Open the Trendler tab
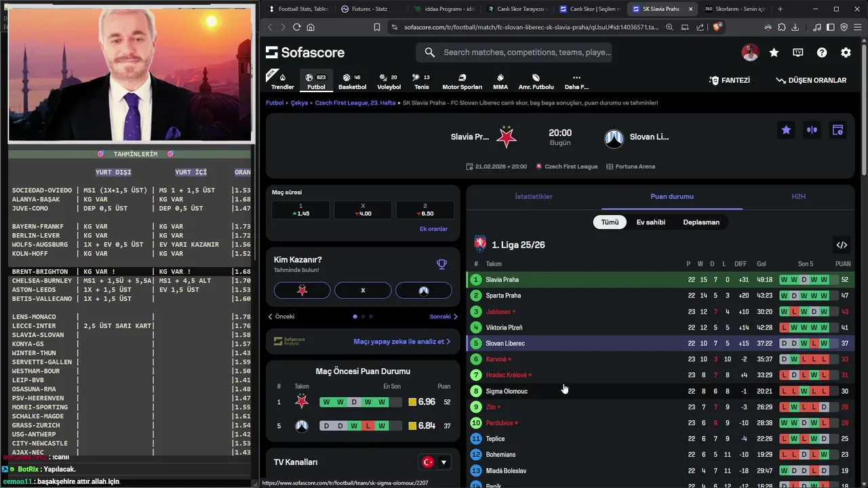 click(x=283, y=81)
